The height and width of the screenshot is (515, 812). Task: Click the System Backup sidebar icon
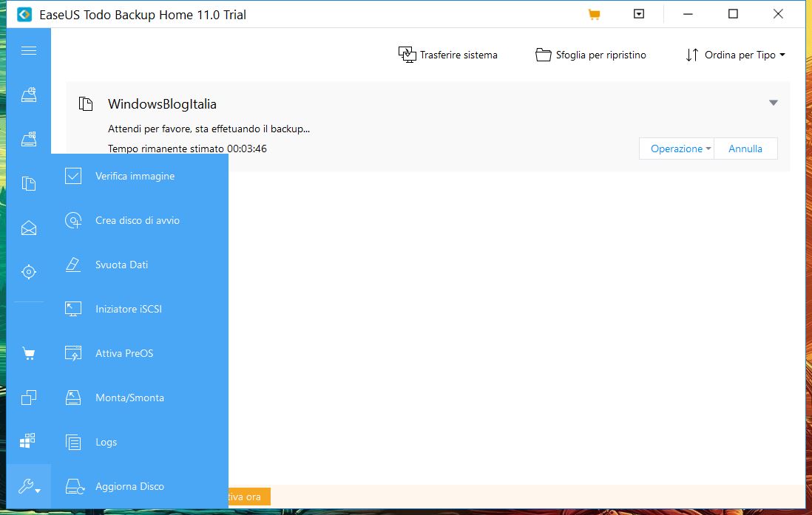tap(29, 139)
